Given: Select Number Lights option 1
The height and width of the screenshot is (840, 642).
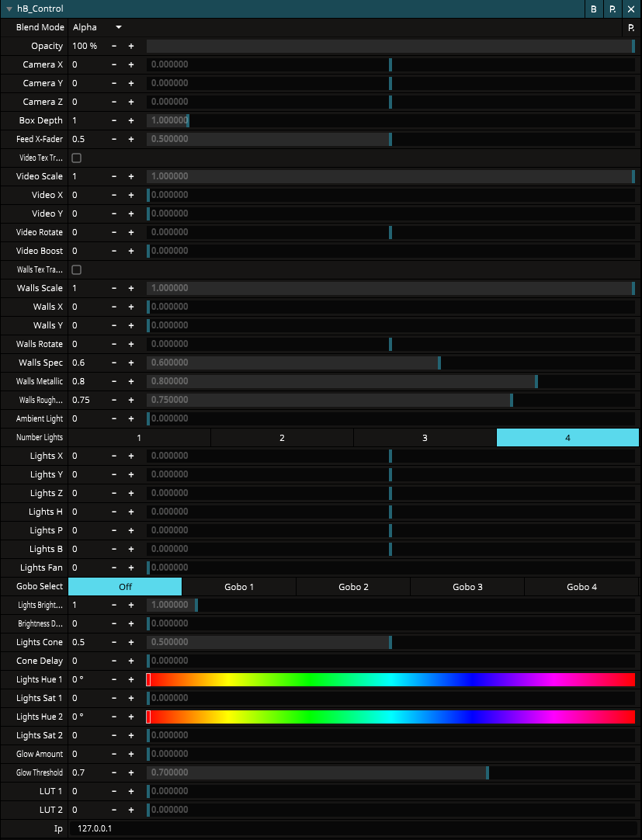Looking at the screenshot, I should click(139, 438).
